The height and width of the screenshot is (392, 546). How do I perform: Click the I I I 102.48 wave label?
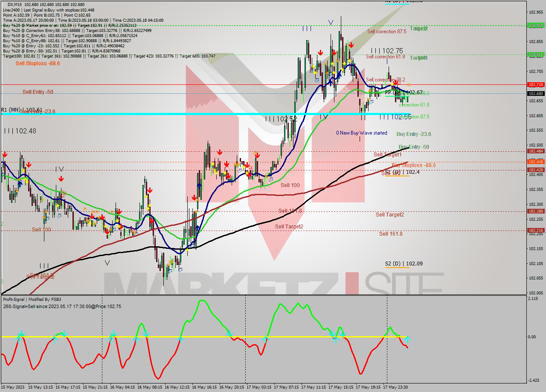(x=20, y=131)
